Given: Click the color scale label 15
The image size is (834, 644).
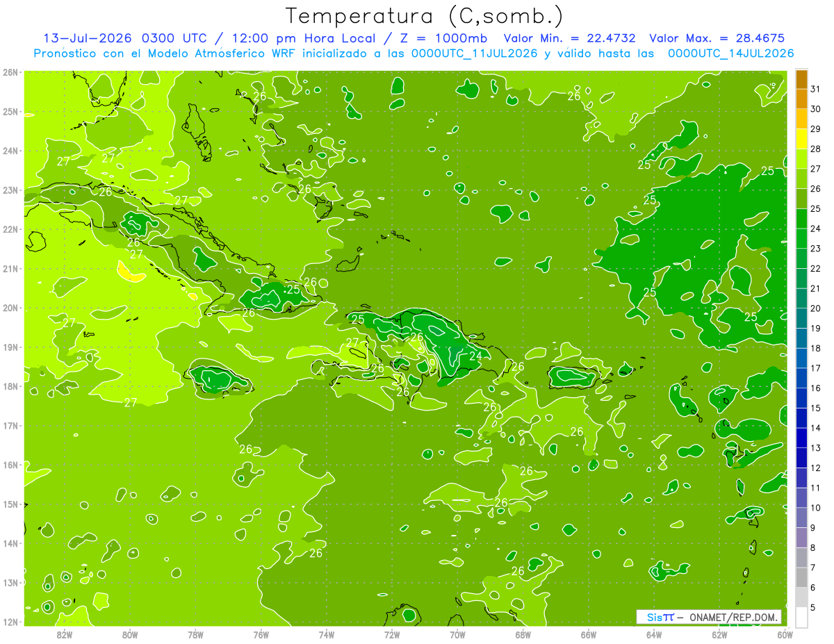Looking at the screenshot, I should click(x=816, y=408).
